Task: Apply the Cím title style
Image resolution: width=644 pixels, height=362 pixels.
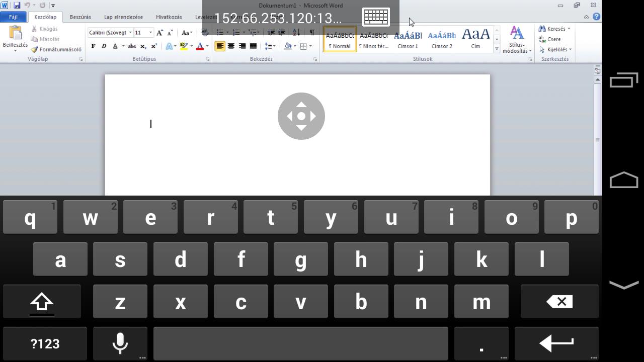Action: pos(475,39)
